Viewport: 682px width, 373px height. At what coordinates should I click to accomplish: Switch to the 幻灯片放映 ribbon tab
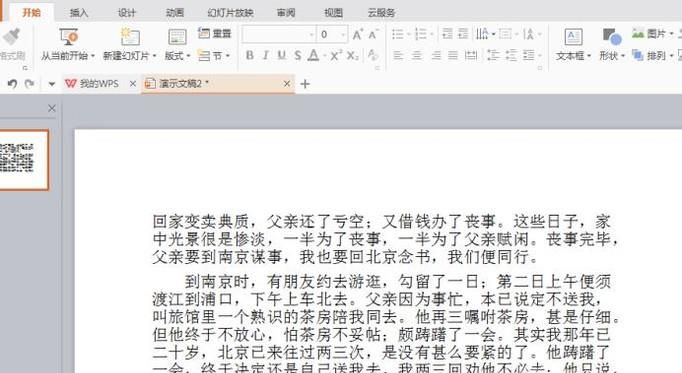(230, 13)
